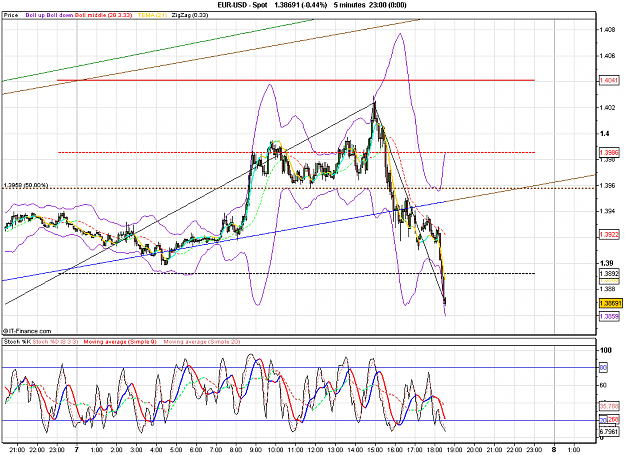The image size is (625, 455).
Task: Click the TEMA (21) legend entry
Action: pyautogui.click(x=152, y=15)
